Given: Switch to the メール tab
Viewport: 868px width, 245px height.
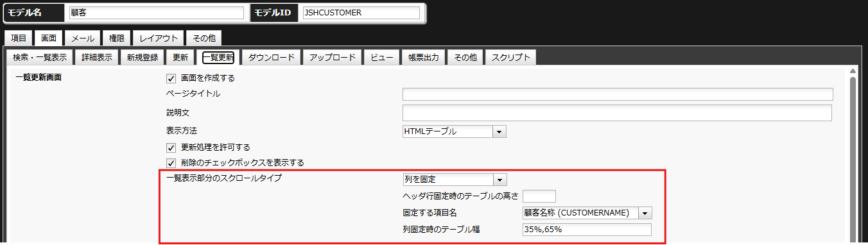Looking at the screenshot, I should pyautogui.click(x=83, y=38).
